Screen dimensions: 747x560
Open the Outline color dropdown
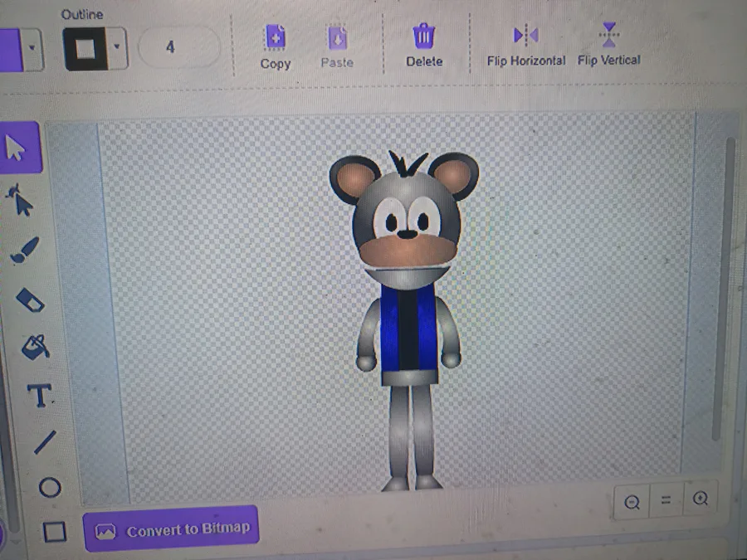pyautogui.click(x=117, y=47)
